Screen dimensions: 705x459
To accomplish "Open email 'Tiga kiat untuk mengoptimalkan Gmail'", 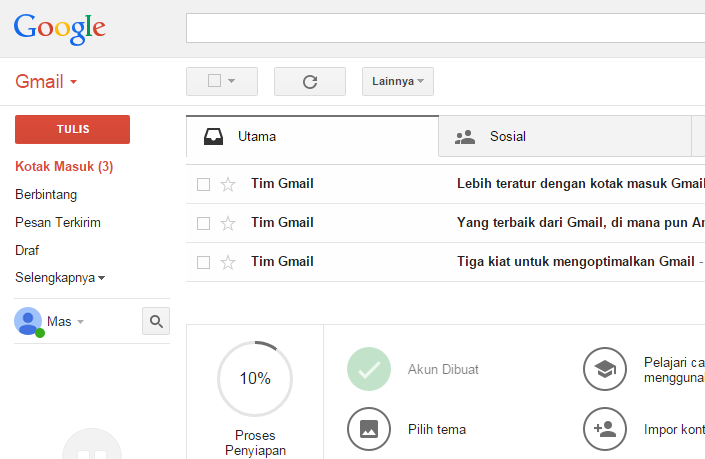I will (x=576, y=262).
